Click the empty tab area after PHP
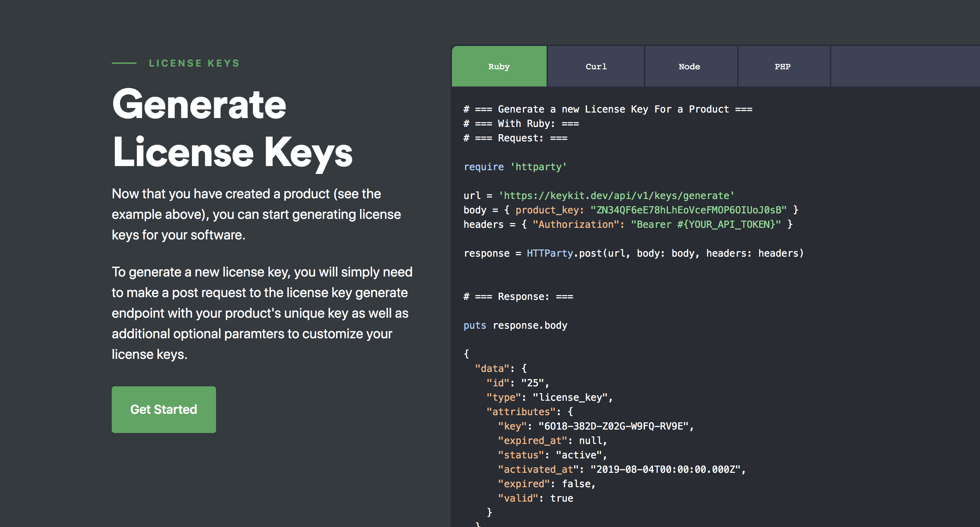 (906, 66)
